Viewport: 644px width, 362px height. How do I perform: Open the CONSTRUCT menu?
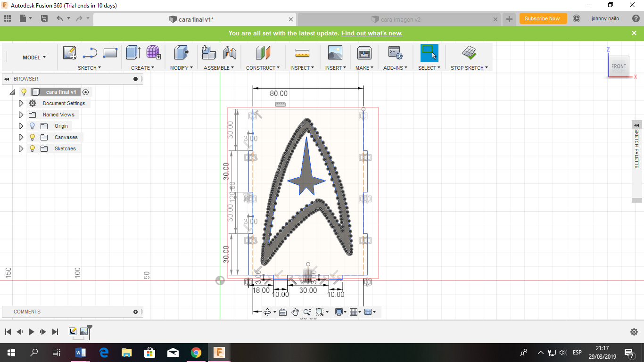tap(263, 68)
